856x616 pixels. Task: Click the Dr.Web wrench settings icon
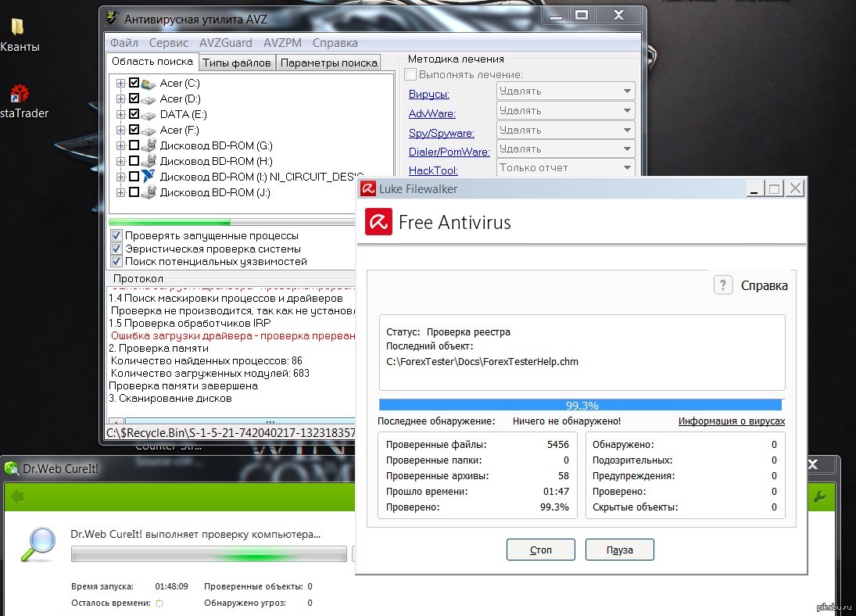click(x=820, y=496)
